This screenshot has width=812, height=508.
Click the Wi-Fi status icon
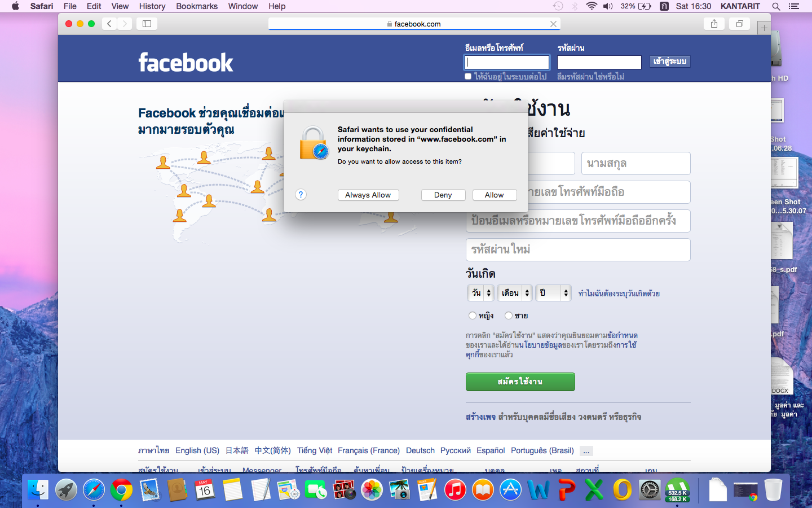coord(591,6)
